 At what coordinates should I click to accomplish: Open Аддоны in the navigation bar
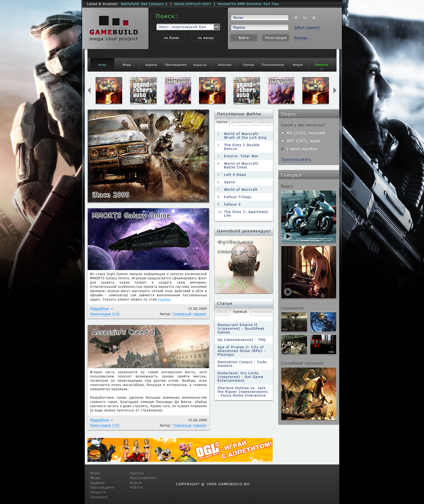pos(151,65)
